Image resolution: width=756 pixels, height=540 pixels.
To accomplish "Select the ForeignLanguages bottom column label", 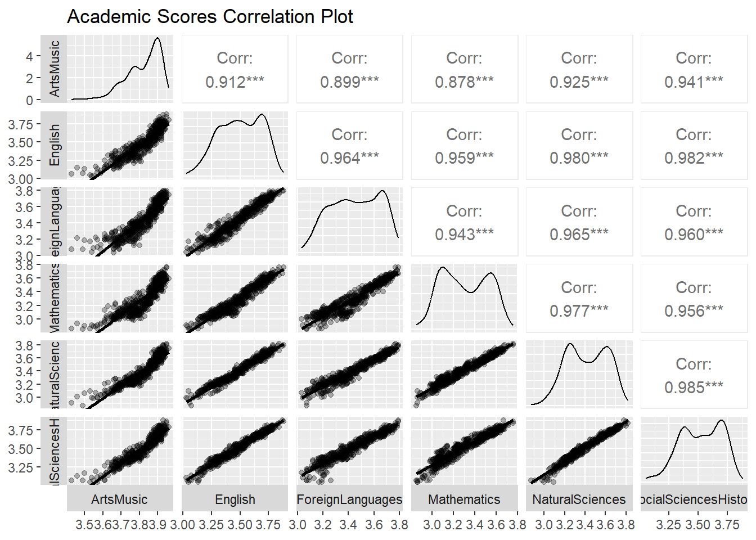I will coord(349,499).
